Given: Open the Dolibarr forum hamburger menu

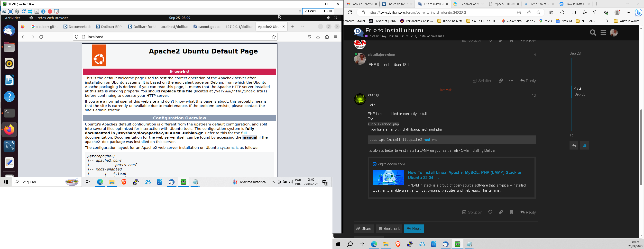Looking at the screenshot, I should pyautogui.click(x=604, y=33).
